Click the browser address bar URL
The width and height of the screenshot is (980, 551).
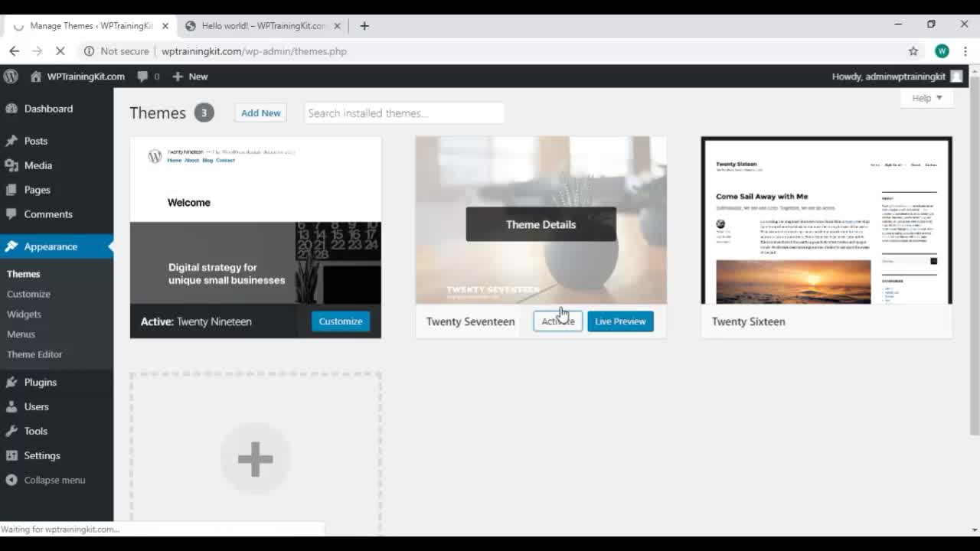click(x=254, y=51)
